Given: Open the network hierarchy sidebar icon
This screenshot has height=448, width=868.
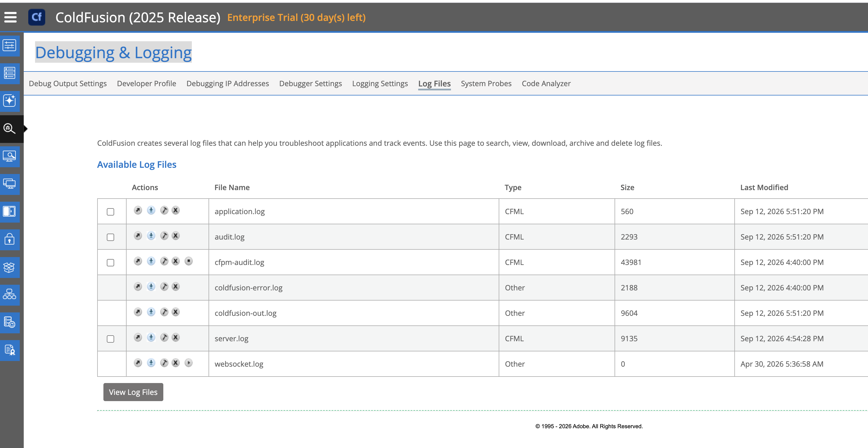Looking at the screenshot, I should click(9, 295).
